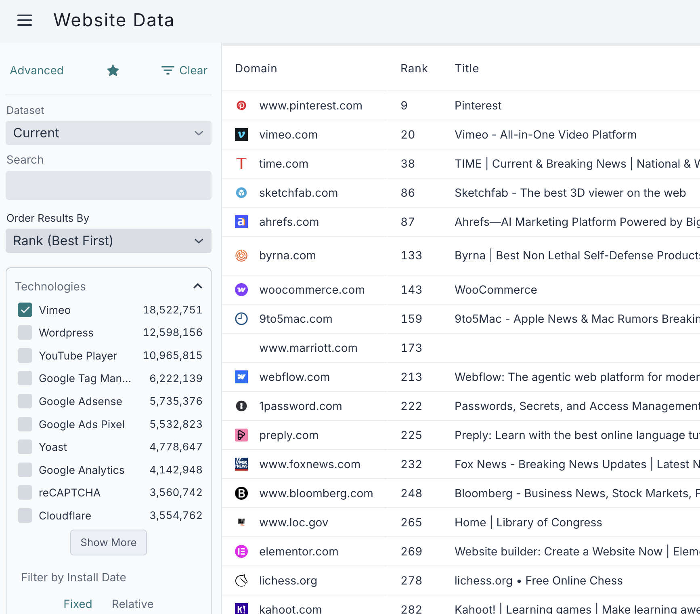Check the Google Analytics checkbox
Viewport: 700px width, 614px height.
pyautogui.click(x=25, y=470)
